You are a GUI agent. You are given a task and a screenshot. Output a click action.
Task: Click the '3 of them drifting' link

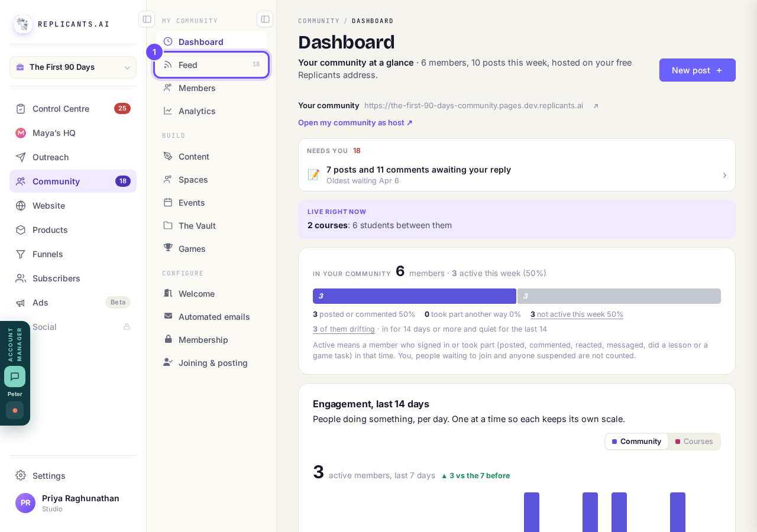tap(344, 329)
